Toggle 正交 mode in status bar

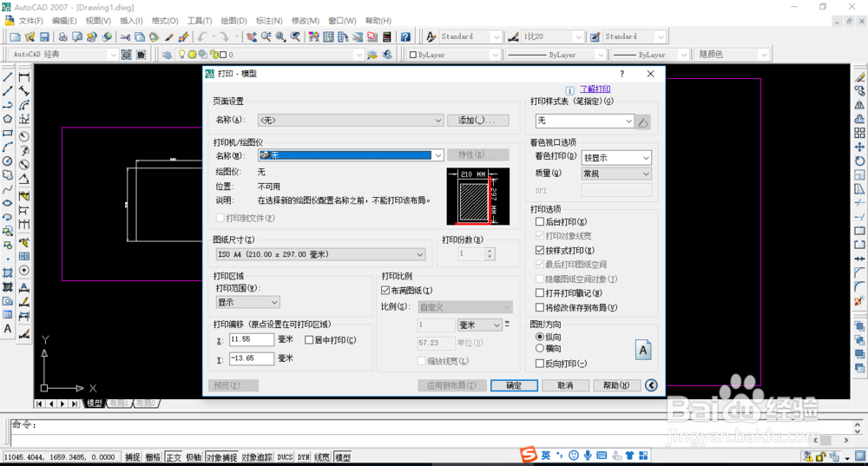174,457
